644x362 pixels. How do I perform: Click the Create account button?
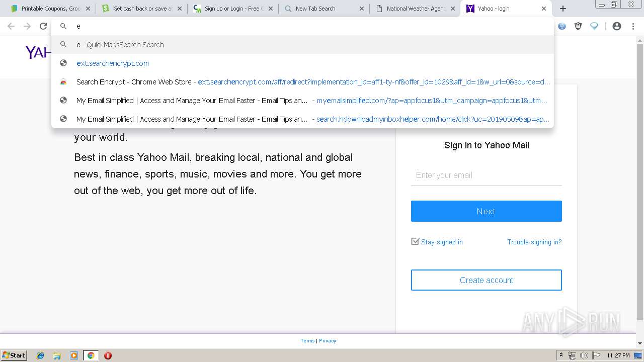(x=487, y=280)
